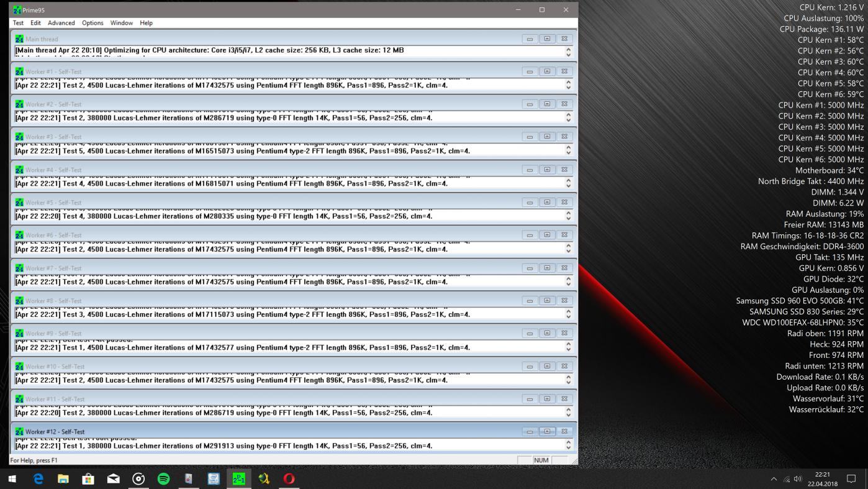The width and height of the screenshot is (868, 489).
Task: Click the Prime95 taskbar icon
Action: tap(239, 478)
